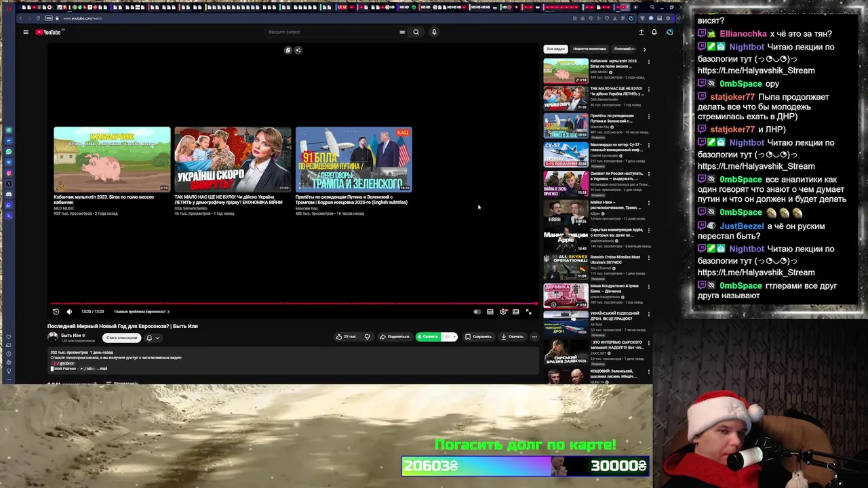Image resolution: width=868 pixels, height=488 pixels.
Task: Select the 'Похожий' filter chip
Action: point(624,49)
